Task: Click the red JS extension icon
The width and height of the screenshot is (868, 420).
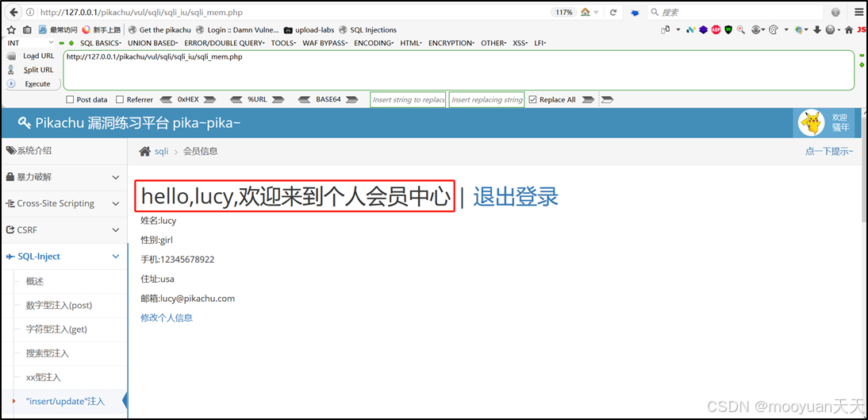Action: click(862, 30)
